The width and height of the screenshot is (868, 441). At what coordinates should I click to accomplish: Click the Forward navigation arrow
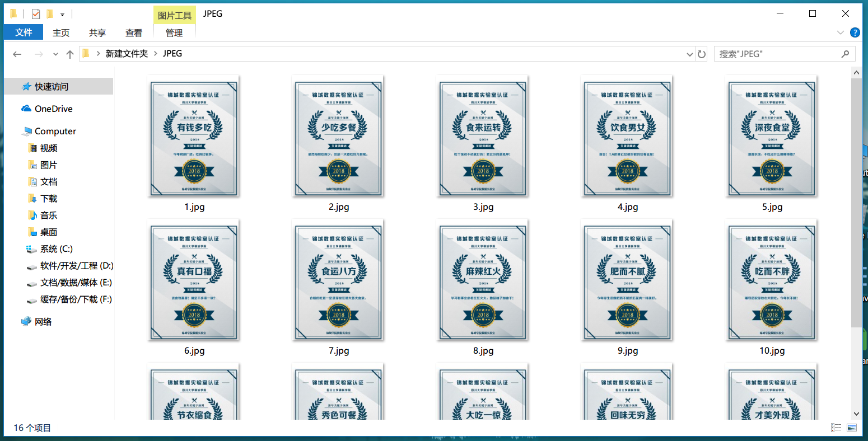click(x=39, y=54)
